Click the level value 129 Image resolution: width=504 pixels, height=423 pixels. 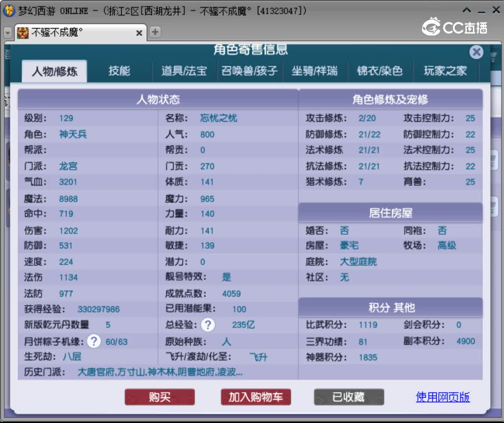point(66,118)
